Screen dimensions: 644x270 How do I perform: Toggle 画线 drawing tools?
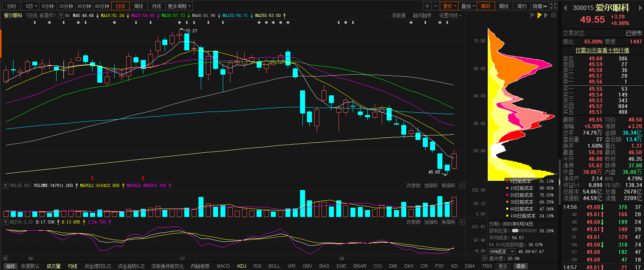point(504,6)
